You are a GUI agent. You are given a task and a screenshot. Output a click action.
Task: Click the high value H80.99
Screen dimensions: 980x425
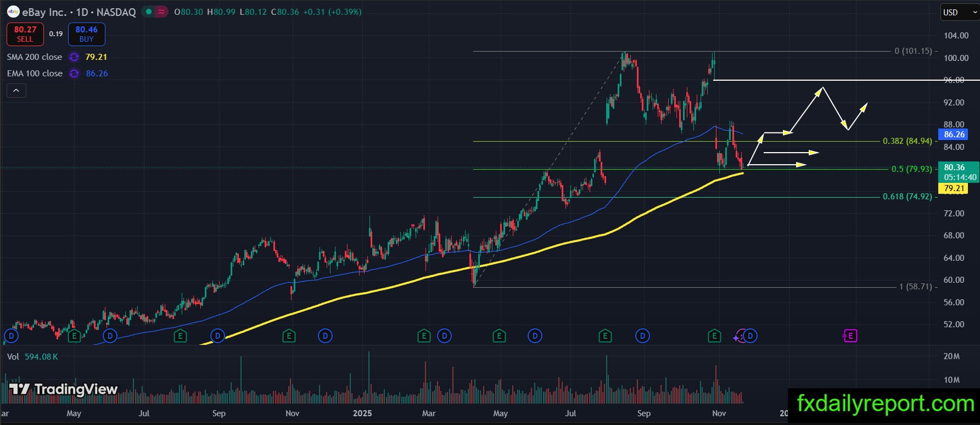tap(221, 12)
